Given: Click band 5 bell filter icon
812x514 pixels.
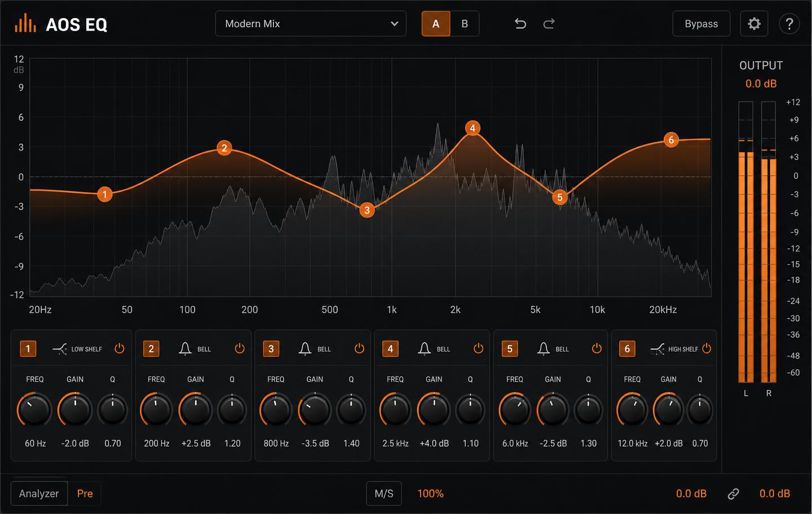Looking at the screenshot, I should pos(544,349).
